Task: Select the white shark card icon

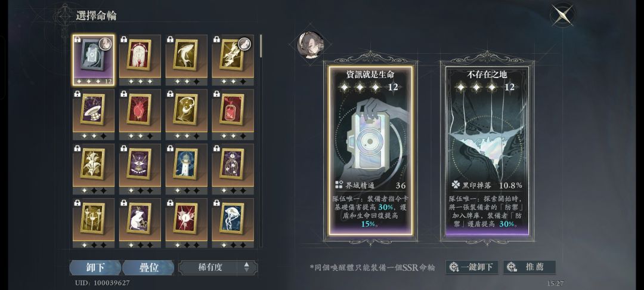Action: click(x=186, y=56)
